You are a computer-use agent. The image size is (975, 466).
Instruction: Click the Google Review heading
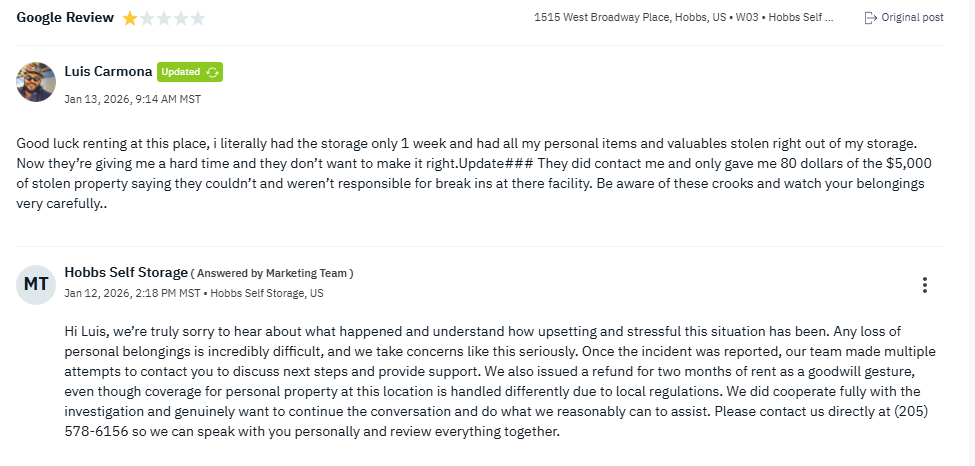65,18
